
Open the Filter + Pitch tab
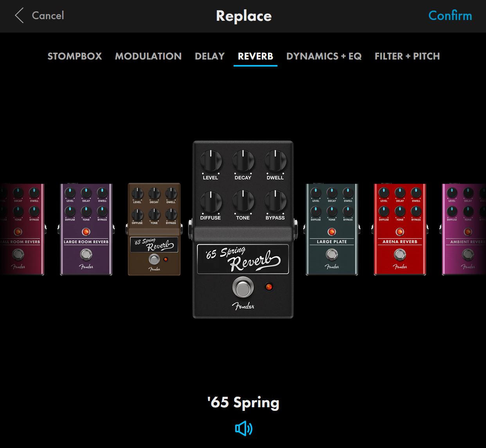coord(407,56)
